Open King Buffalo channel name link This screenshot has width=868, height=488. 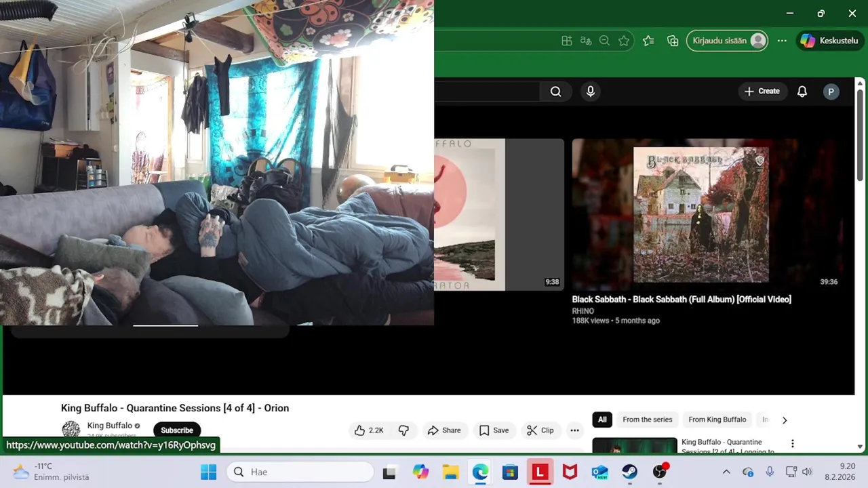pyautogui.click(x=110, y=426)
